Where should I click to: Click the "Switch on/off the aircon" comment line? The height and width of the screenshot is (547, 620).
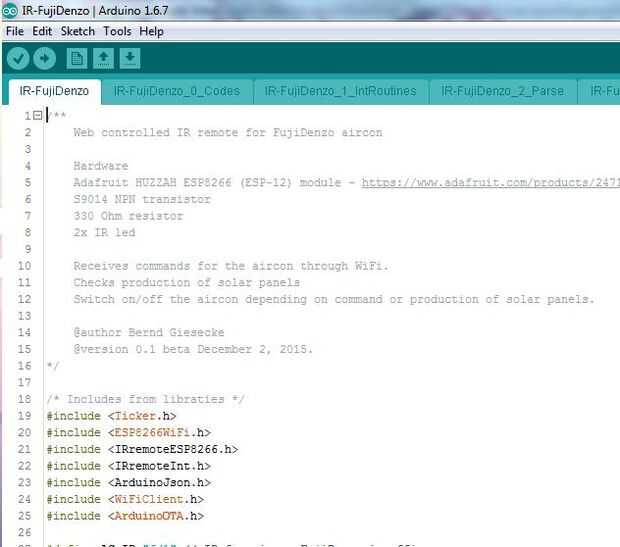[334, 299]
